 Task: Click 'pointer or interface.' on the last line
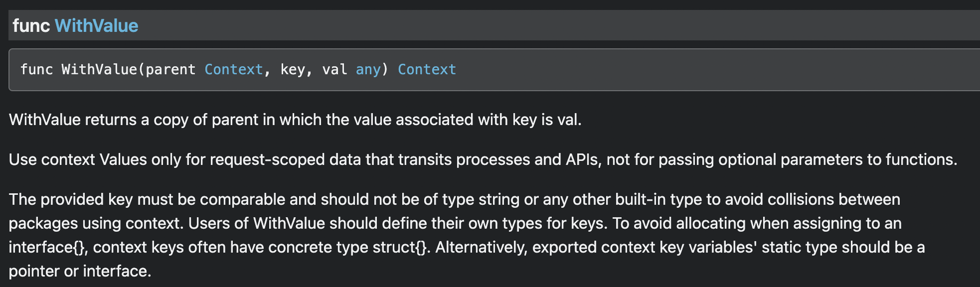click(80, 271)
